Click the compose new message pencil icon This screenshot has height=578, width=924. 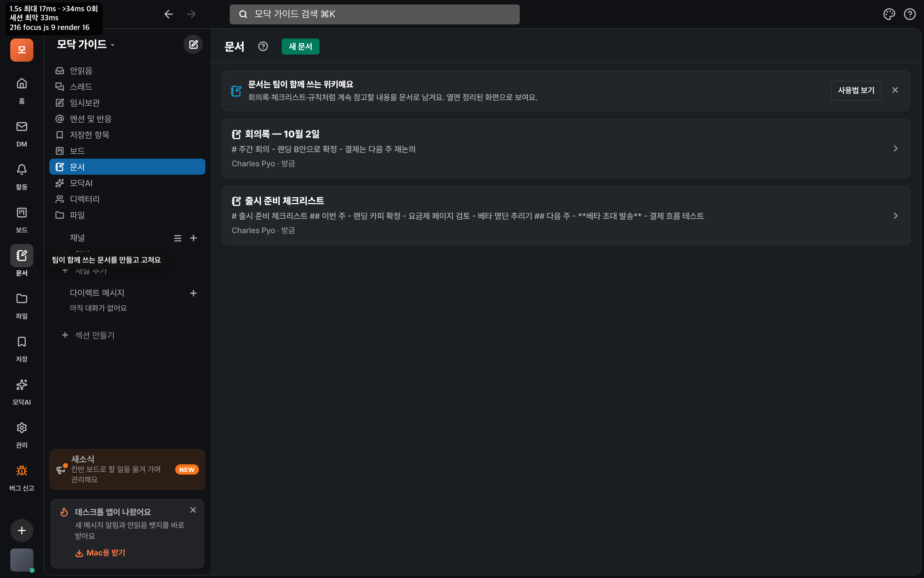pyautogui.click(x=193, y=44)
